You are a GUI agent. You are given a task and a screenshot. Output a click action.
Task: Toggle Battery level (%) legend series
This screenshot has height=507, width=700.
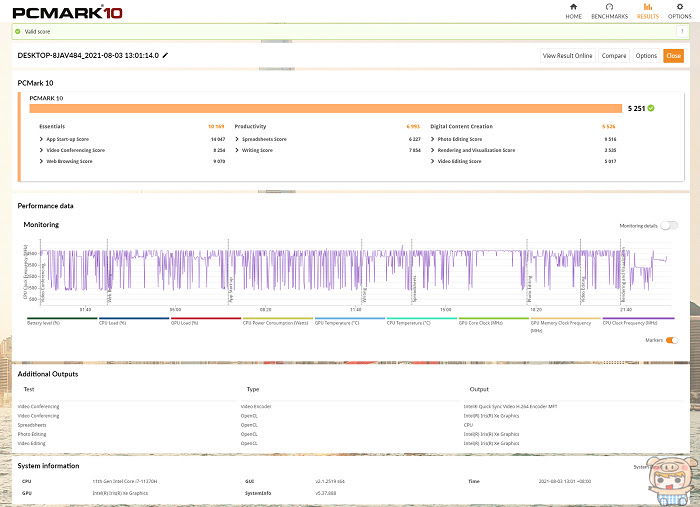pyautogui.click(x=62, y=321)
